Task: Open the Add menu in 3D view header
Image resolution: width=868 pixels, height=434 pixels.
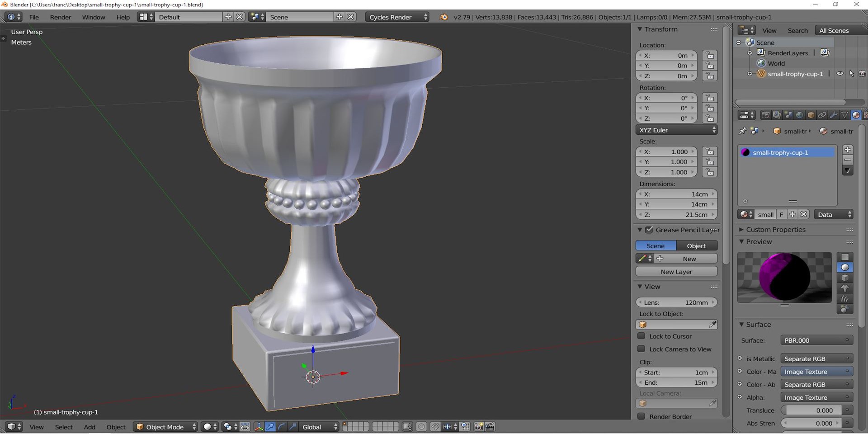Action: pos(90,427)
